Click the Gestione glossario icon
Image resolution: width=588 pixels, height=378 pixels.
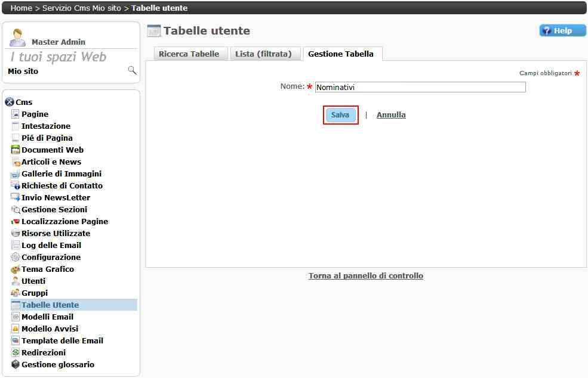16,364
